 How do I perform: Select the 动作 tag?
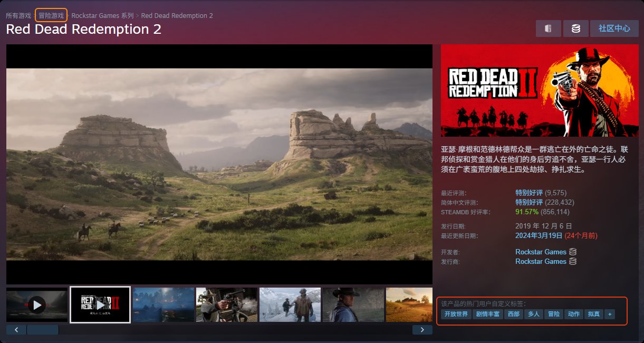573,314
